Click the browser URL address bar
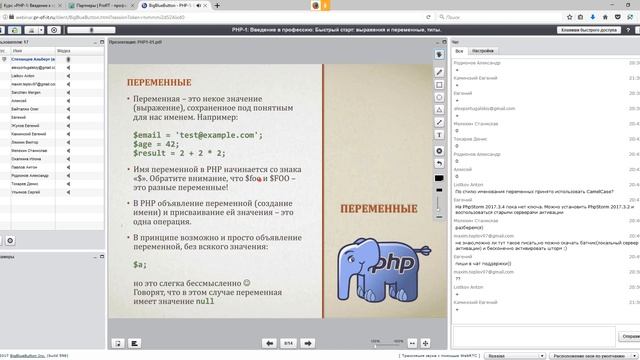Screen dimensions: 640x360 click(212, 17)
